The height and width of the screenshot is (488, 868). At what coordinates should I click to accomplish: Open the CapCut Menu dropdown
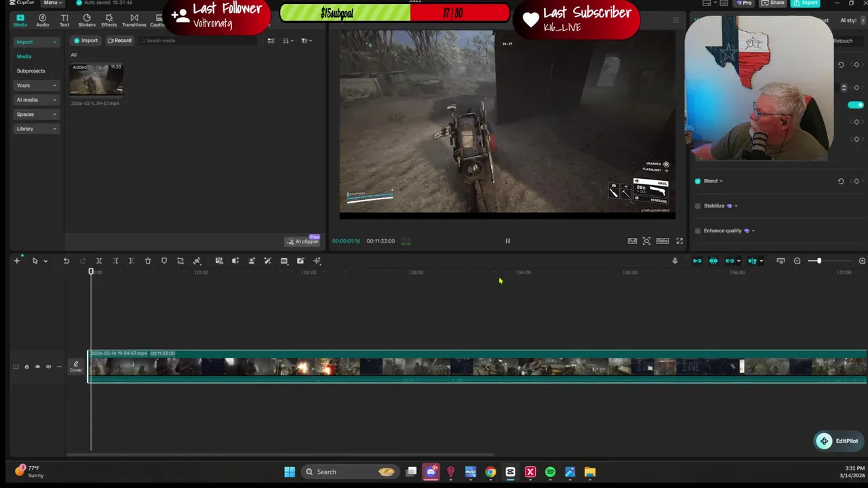(52, 3)
